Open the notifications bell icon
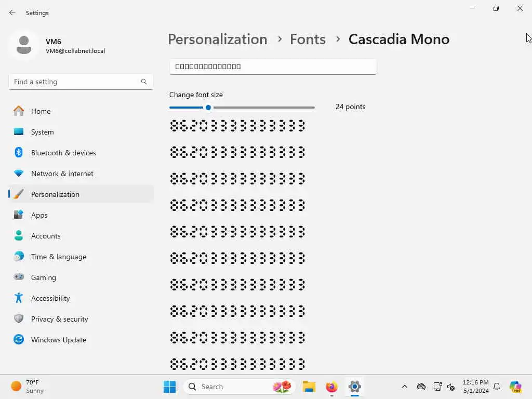The image size is (532, 399). pos(497,387)
